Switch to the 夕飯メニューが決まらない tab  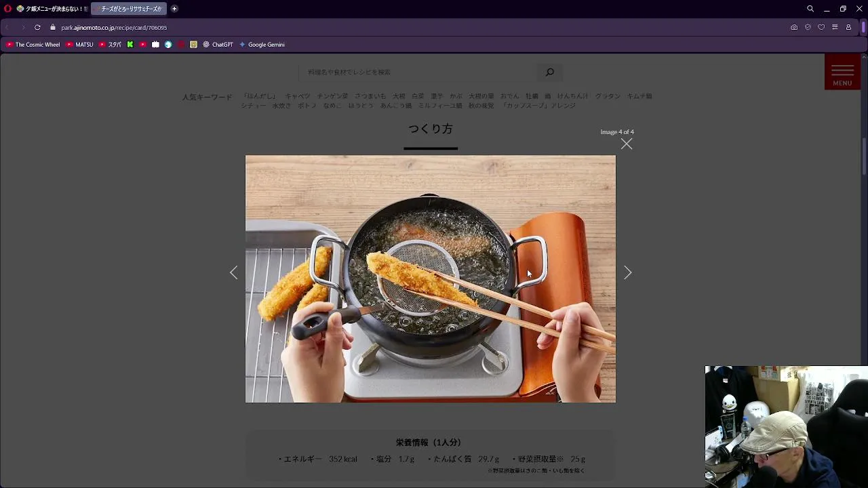pyautogui.click(x=53, y=9)
